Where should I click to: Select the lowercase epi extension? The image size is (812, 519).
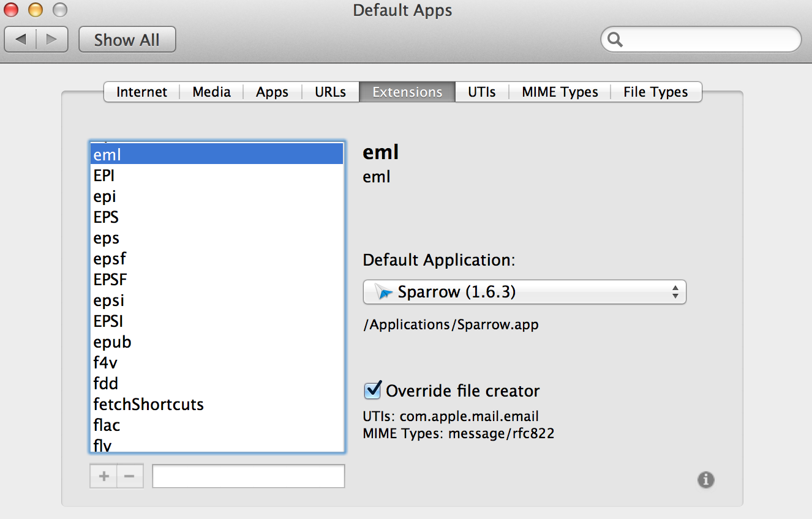[x=217, y=196]
